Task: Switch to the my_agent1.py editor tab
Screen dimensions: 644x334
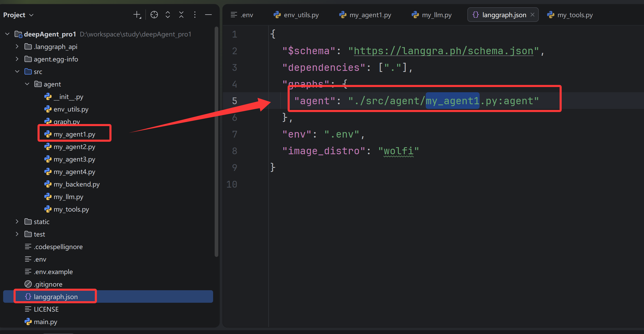Action: 365,15
